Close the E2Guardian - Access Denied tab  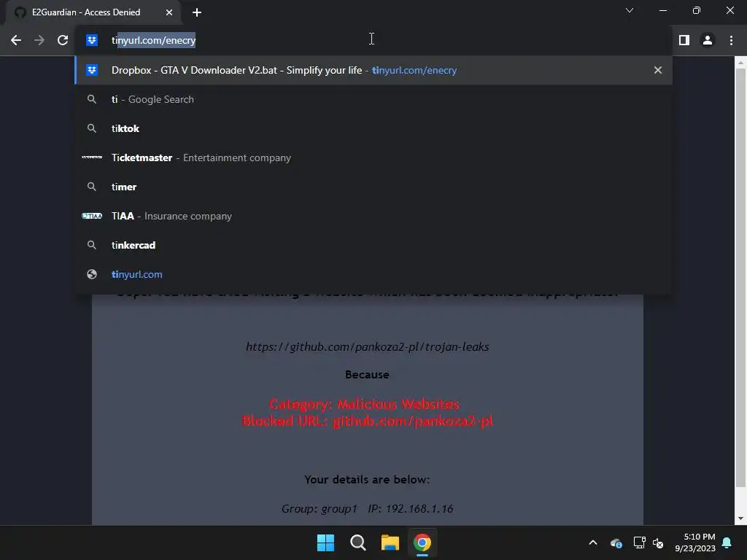[x=169, y=12]
